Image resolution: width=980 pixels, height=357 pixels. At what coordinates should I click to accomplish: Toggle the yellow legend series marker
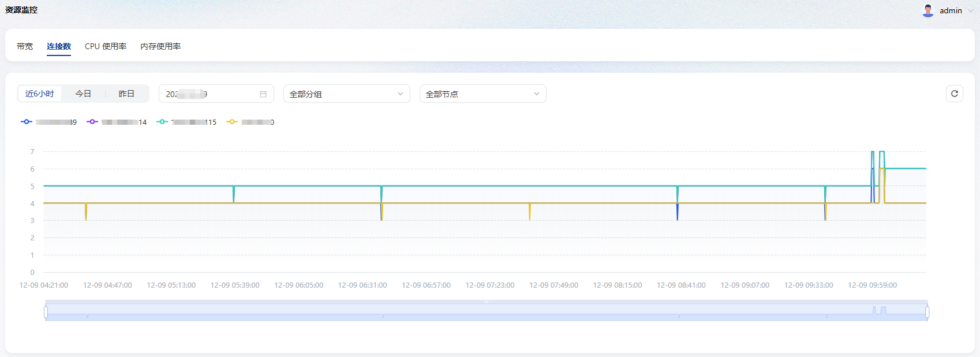[232, 122]
